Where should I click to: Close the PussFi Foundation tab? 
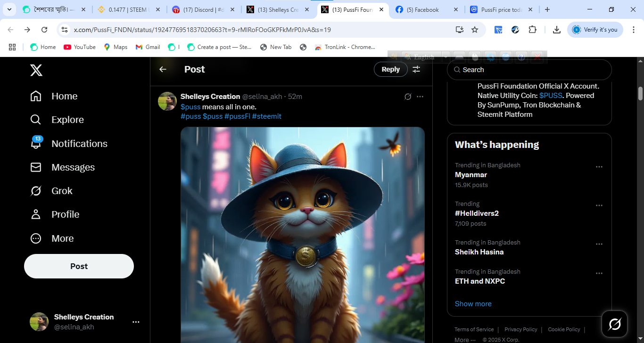380,9
